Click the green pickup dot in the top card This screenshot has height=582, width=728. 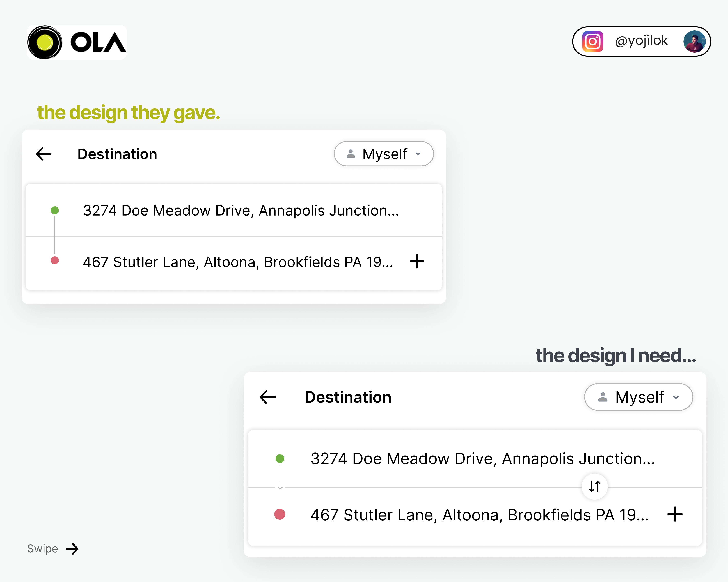point(55,211)
